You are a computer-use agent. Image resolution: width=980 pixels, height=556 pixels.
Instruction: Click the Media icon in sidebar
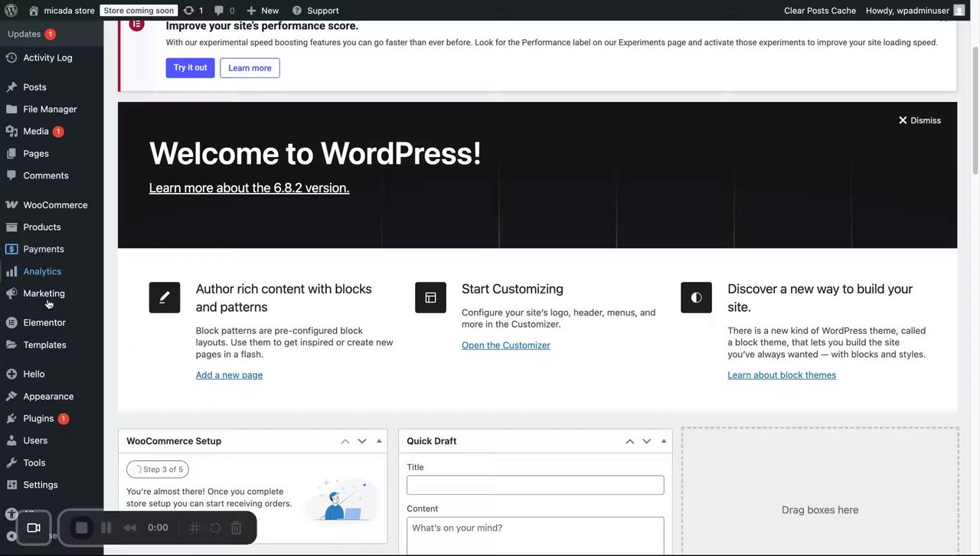click(x=11, y=132)
